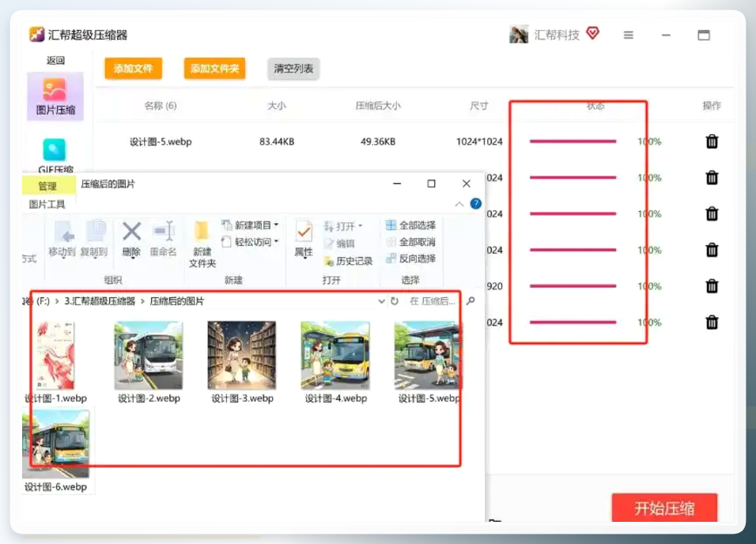Collapse the Explorer ribbon with chevron
This screenshot has width=756, height=544.
click(x=459, y=204)
